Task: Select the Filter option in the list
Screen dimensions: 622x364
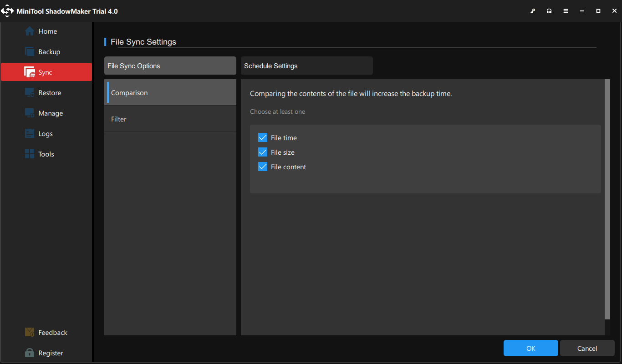Action: (x=170, y=119)
